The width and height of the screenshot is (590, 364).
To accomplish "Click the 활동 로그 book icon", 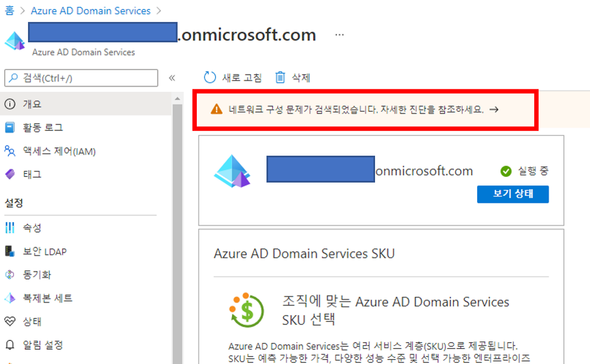I will coord(10,128).
